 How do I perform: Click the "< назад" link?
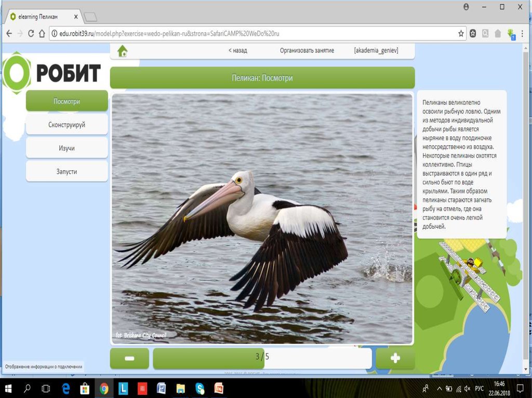pyautogui.click(x=237, y=51)
